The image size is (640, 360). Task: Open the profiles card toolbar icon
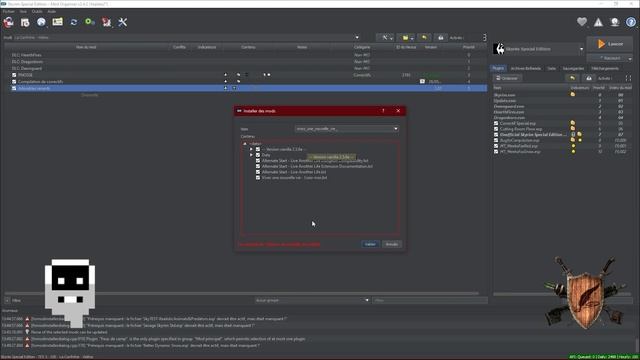[58, 22]
